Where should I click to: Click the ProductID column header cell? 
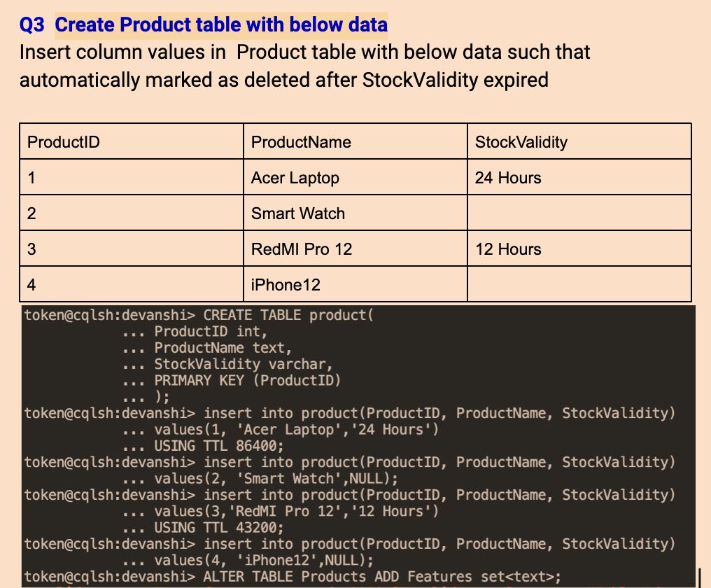(132, 141)
